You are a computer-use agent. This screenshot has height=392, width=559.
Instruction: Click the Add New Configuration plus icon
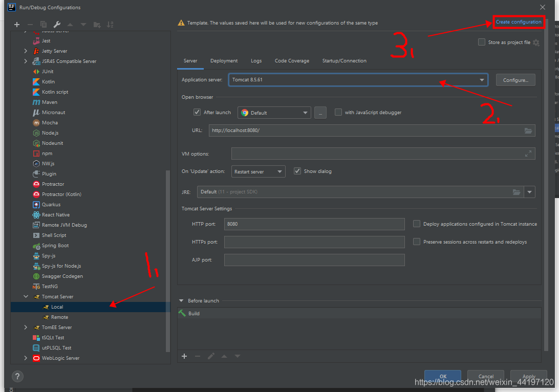pos(17,25)
